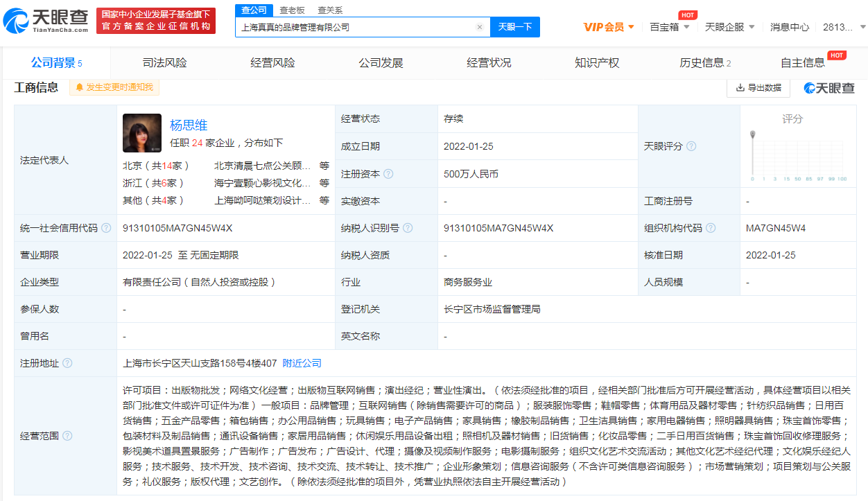Viewport: 868px width, 501px height.
Task: Expand 等 next to 海宁壹颗心影视文化
Action: 324,183
